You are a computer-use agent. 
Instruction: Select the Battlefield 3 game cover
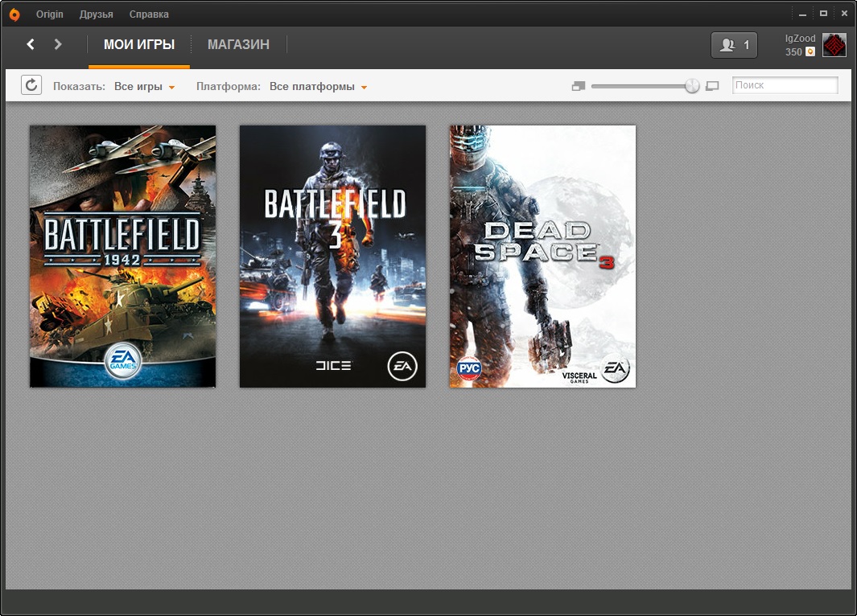pyautogui.click(x=332, y=256)
